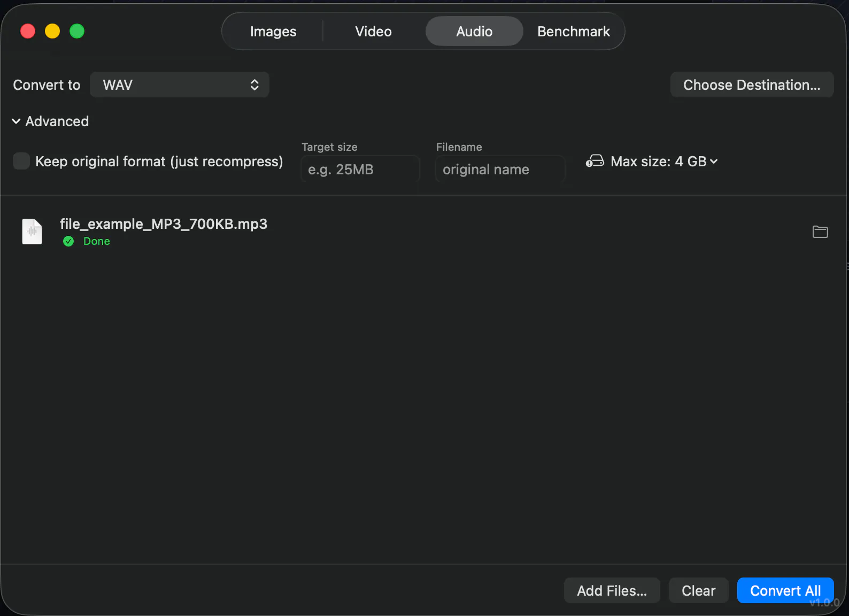
Task: Click the Done status text
Action: [97, 241]
